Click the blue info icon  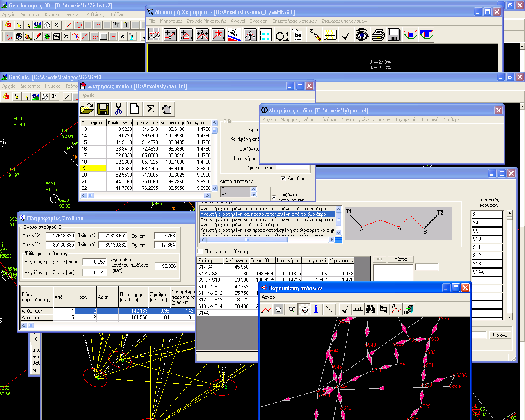point(316,309)
